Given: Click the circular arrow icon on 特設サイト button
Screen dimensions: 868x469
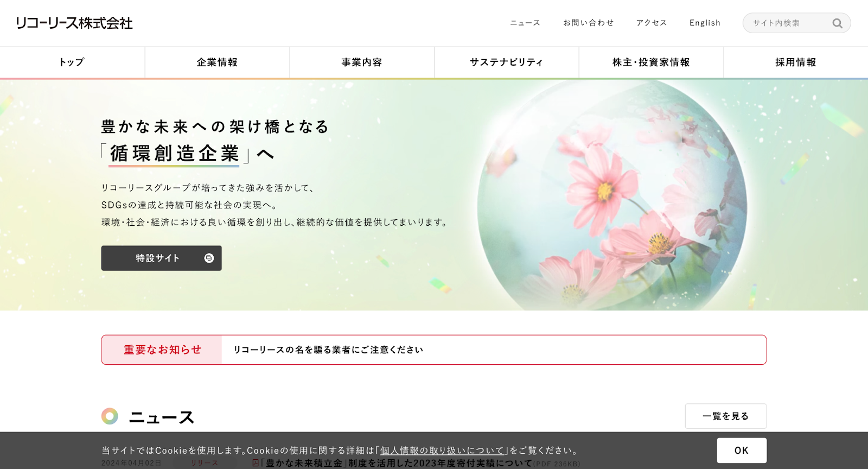Looking at the screenshot, I should pyautogui.click(x=209, y=258).
